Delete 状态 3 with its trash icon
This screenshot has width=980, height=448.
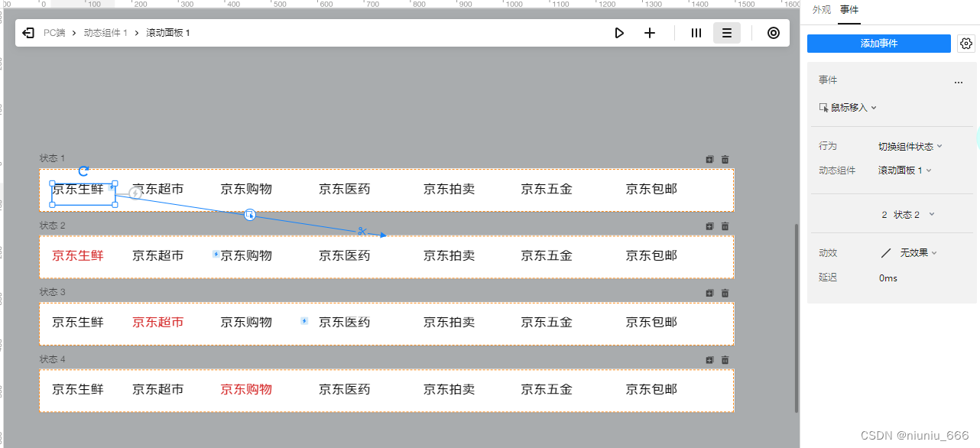[x=725, y=293]
